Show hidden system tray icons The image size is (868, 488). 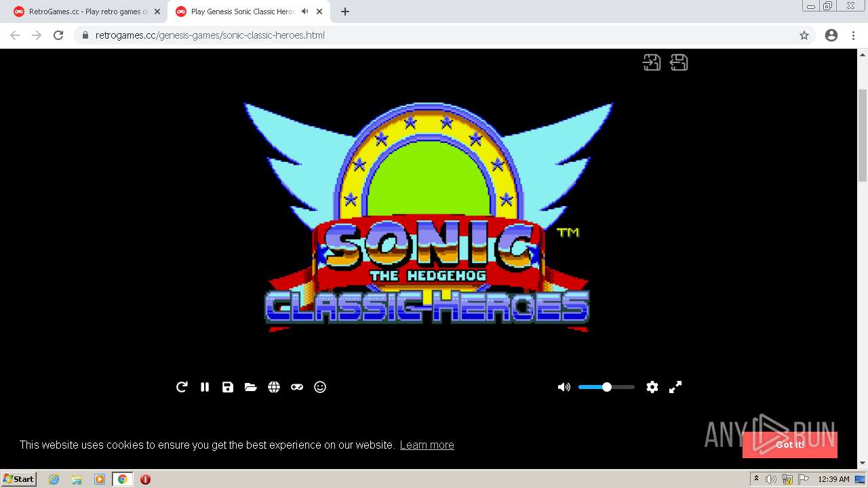click(756, 479)
